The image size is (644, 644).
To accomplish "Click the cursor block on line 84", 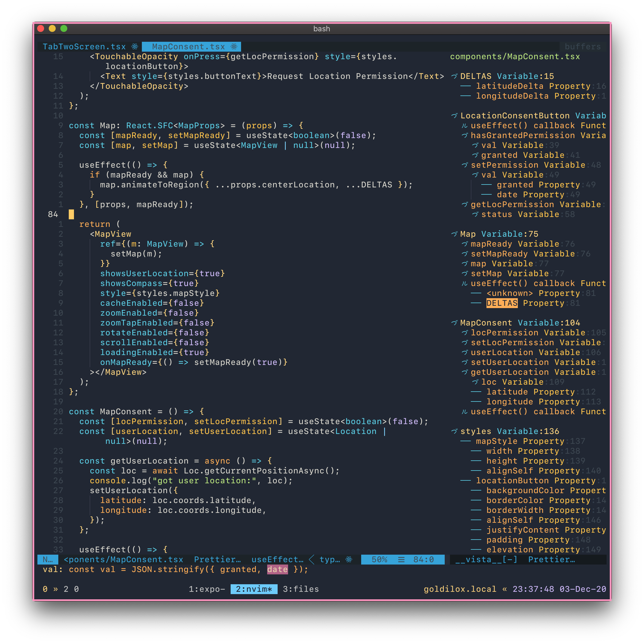I will [71, 214].
